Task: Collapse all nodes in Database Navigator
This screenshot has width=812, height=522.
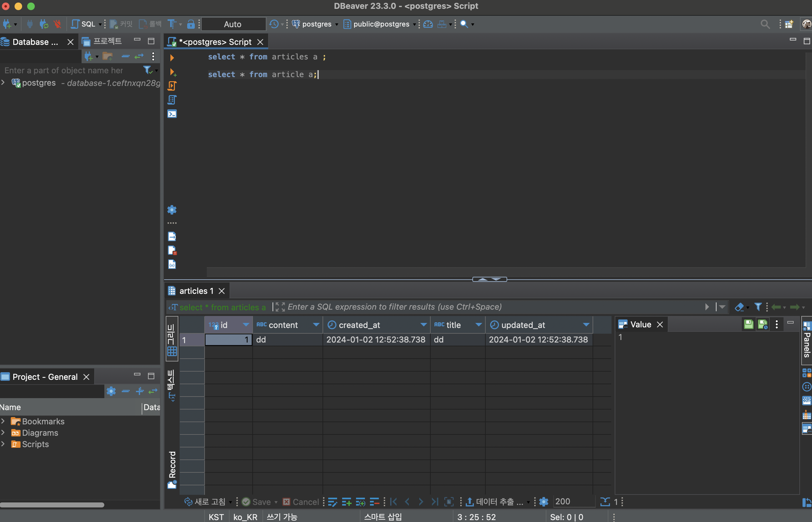Action: coord(126,56)
